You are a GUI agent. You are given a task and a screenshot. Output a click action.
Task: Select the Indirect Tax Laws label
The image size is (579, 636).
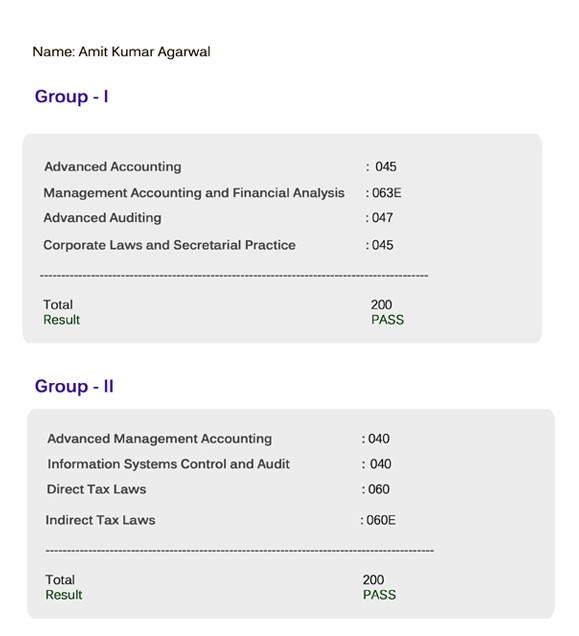click(x=100, y=520)
